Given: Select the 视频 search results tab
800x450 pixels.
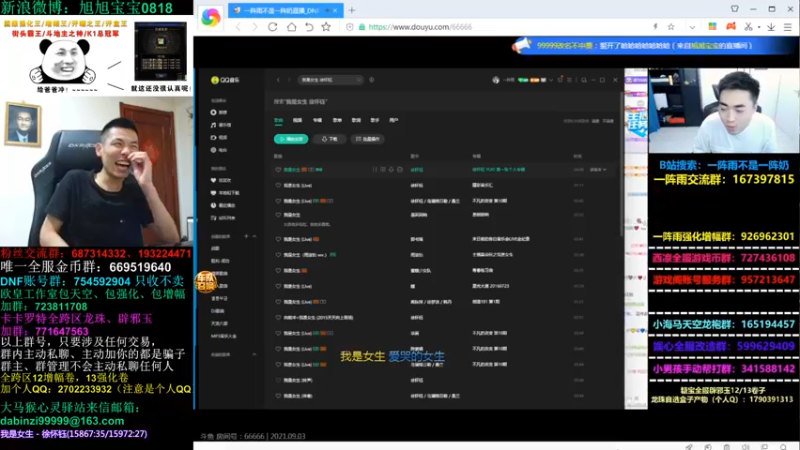Looking at the screenshot, I should [x=297, y=120].
